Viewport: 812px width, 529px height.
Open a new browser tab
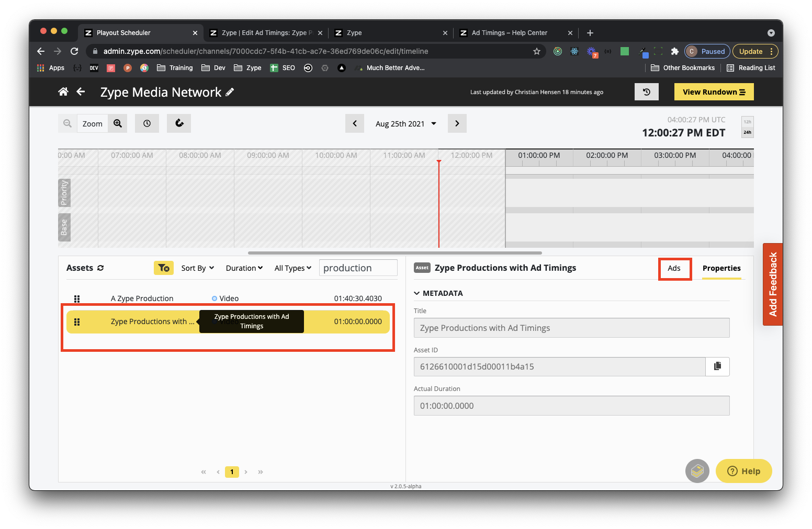pyautogui.click(x=590, y=33)
